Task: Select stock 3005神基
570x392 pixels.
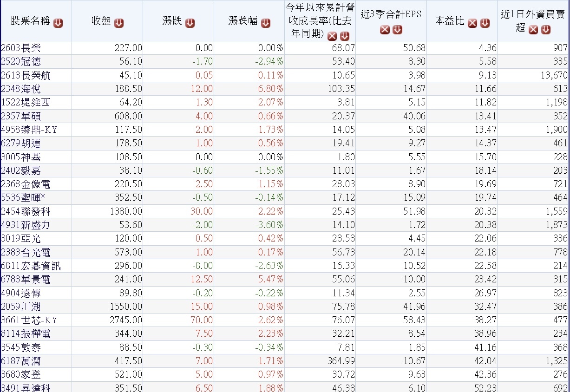Action: (x=20, y=157)
